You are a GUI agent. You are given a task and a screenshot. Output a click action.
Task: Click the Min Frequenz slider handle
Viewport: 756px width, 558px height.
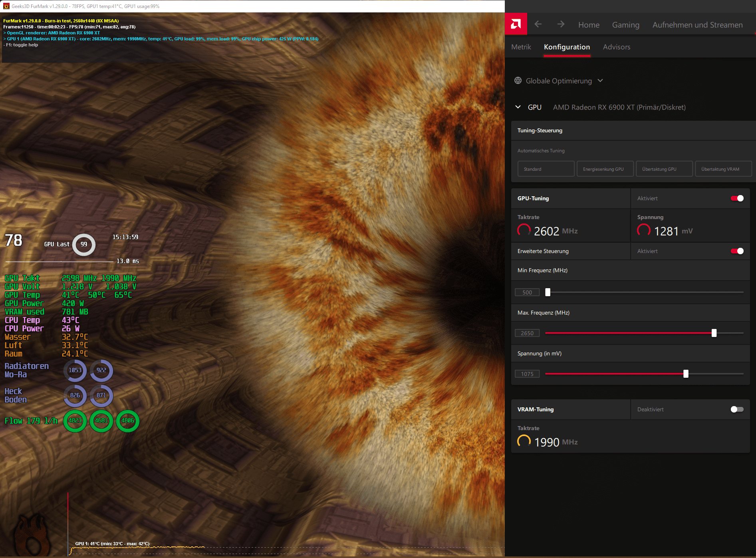coord(548,292)
